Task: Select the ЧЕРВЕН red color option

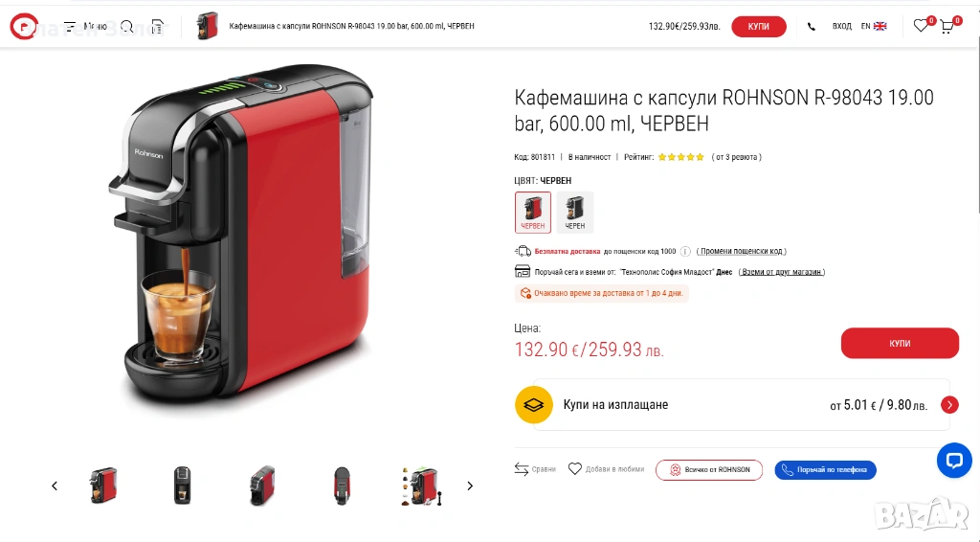Action: (532, 212)
